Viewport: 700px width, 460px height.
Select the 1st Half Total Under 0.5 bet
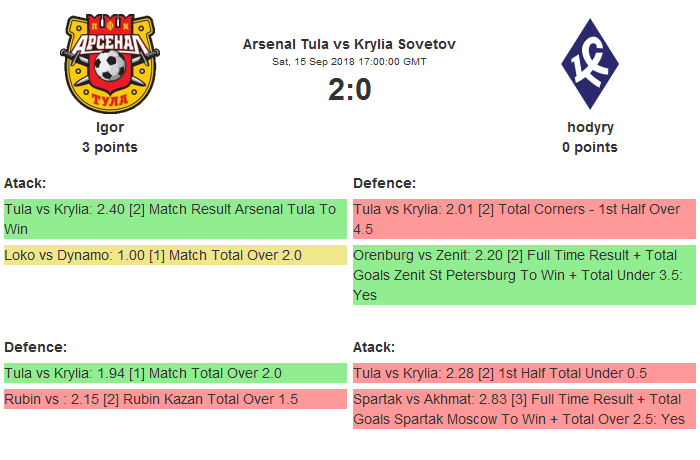524,373
